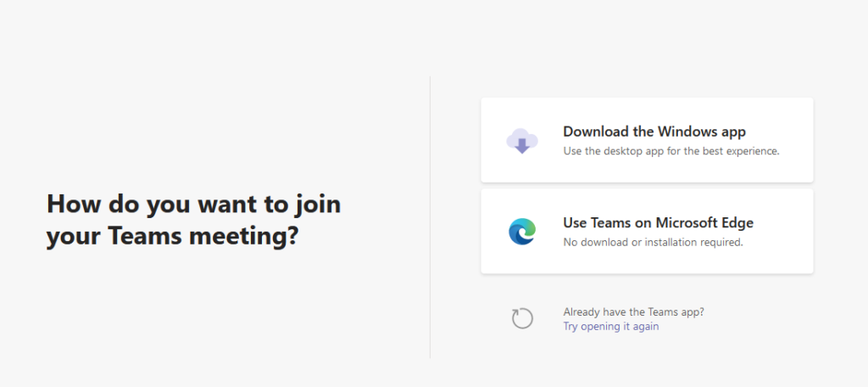The image size is (868, 387).
Task: Click the gap between the two option cards
Action: click(647, 186)
